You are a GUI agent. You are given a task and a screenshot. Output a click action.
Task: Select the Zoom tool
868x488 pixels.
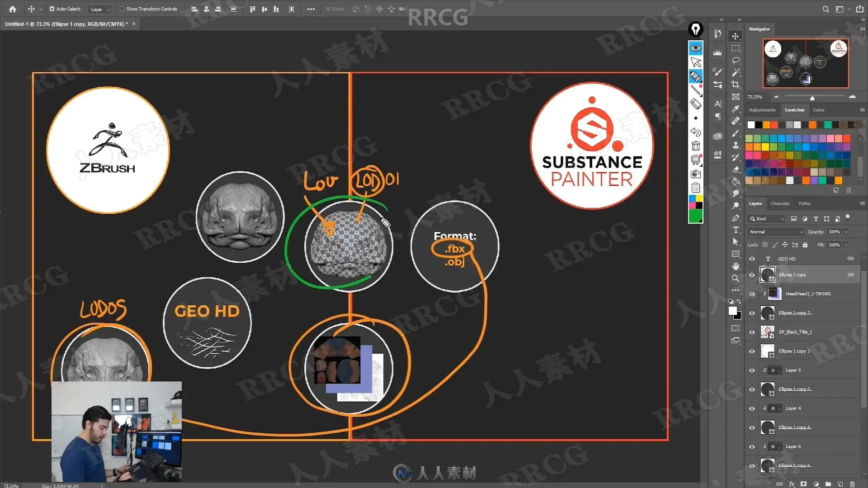(x=736, y=278)
